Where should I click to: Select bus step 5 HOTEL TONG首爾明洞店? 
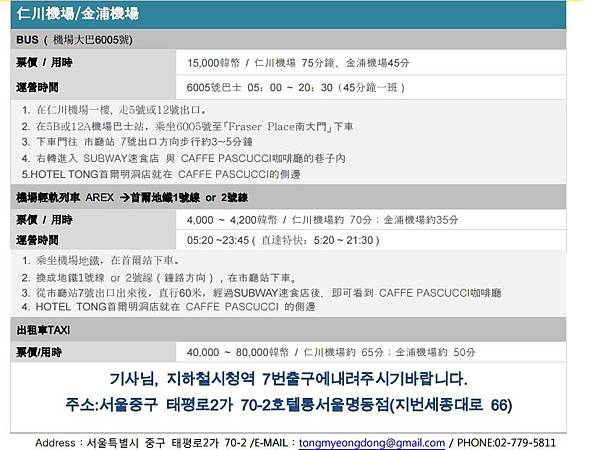[161, 174]
